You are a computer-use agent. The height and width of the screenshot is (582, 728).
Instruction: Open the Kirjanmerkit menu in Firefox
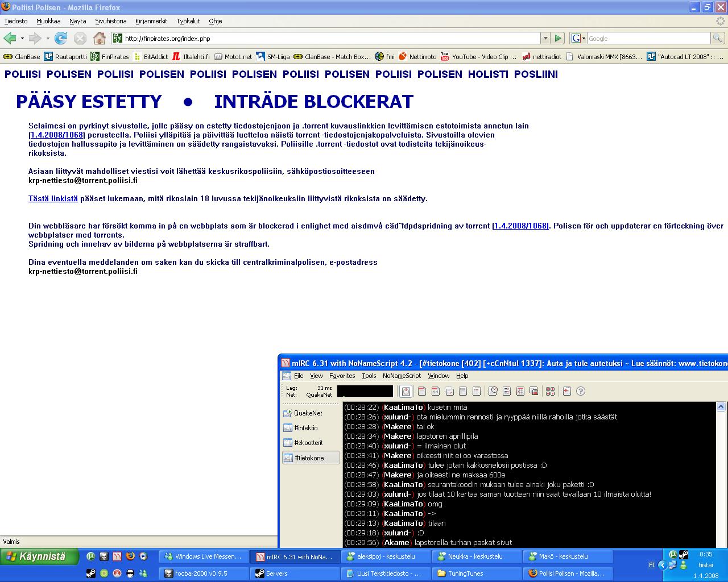point(151,21)
